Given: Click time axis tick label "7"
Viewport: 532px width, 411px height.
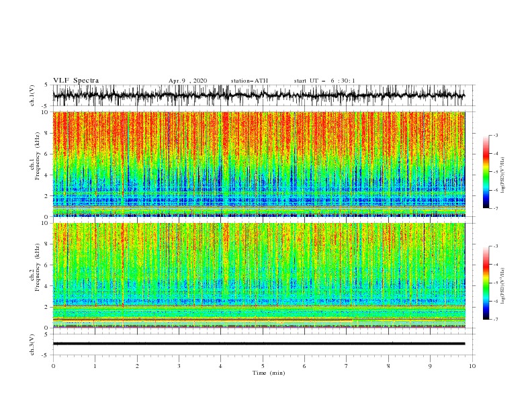Looking at the screenshot, I should 347,366.
